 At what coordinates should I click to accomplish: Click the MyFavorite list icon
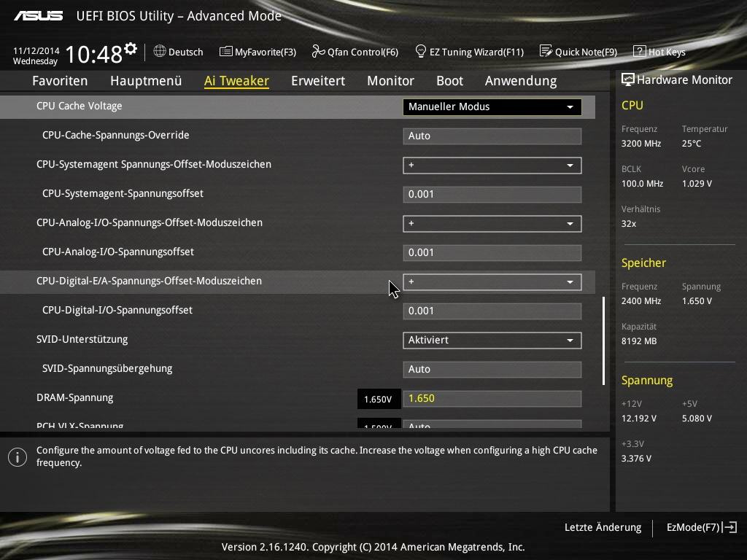tap(225, 51)
